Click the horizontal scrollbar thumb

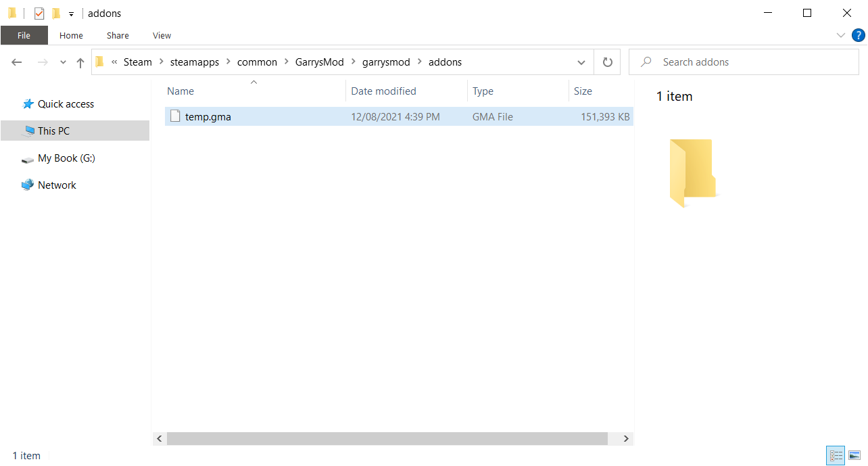387,439
